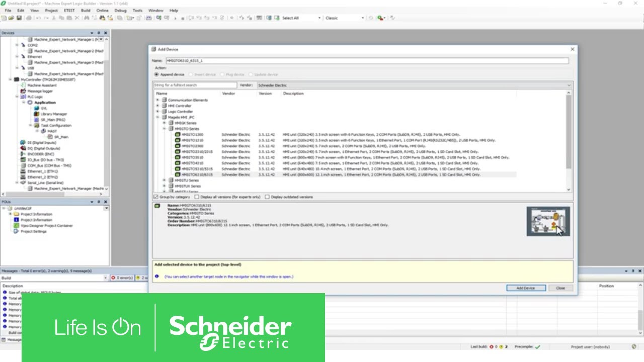The height and width of the screenshot is (362, 644).
Task: Click the Add Device button
Action: pyautogui.click(x=526, y=288)
